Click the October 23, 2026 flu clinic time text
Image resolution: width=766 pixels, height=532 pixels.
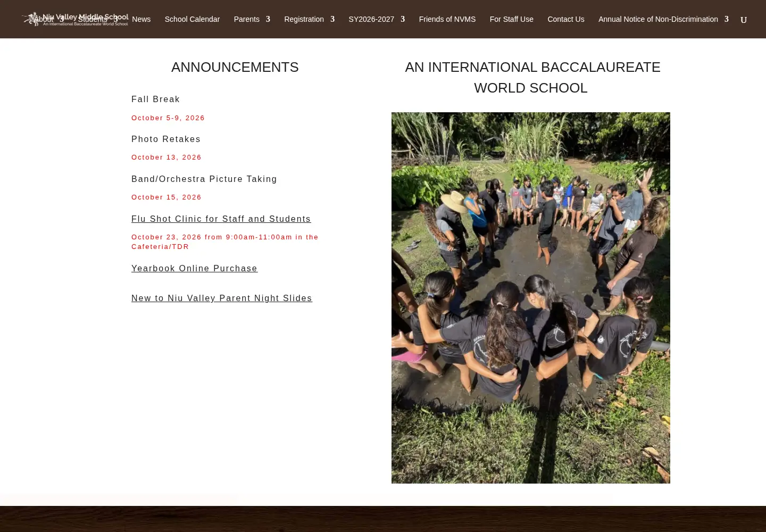pos(225,242)
